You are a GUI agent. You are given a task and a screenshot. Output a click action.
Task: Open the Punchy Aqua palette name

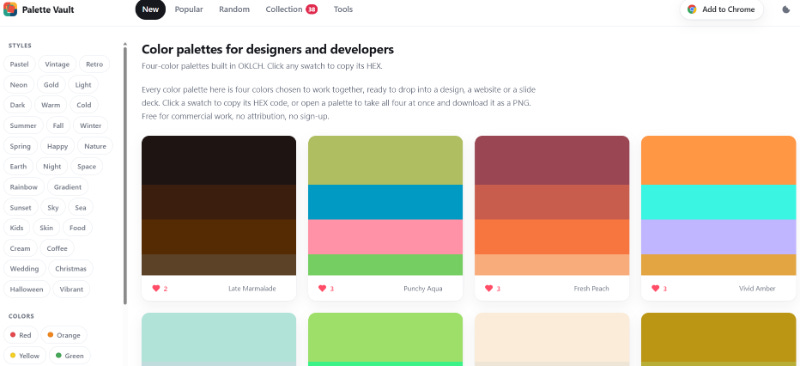coord(423,288)
